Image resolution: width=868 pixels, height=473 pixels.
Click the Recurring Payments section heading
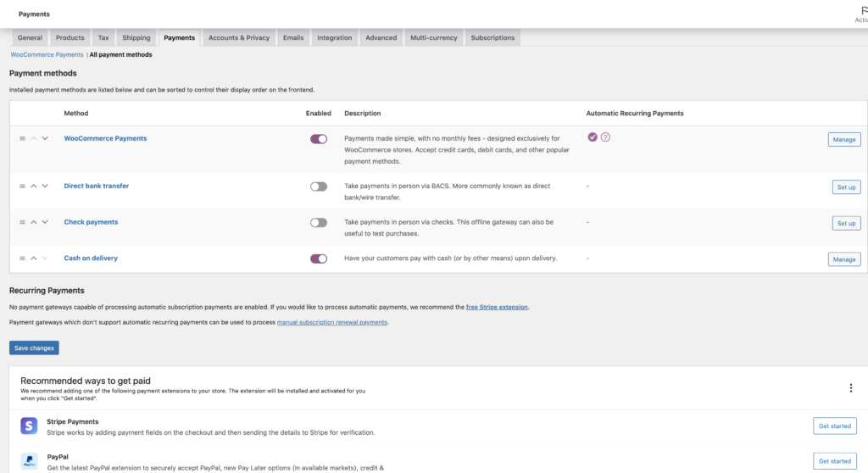click(x=47, y=291)
